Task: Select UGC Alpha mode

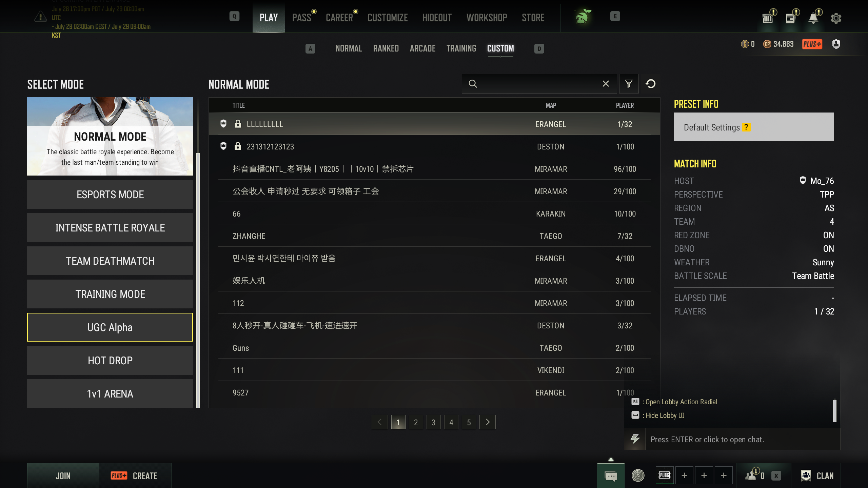Action: (x=110, y=327)
